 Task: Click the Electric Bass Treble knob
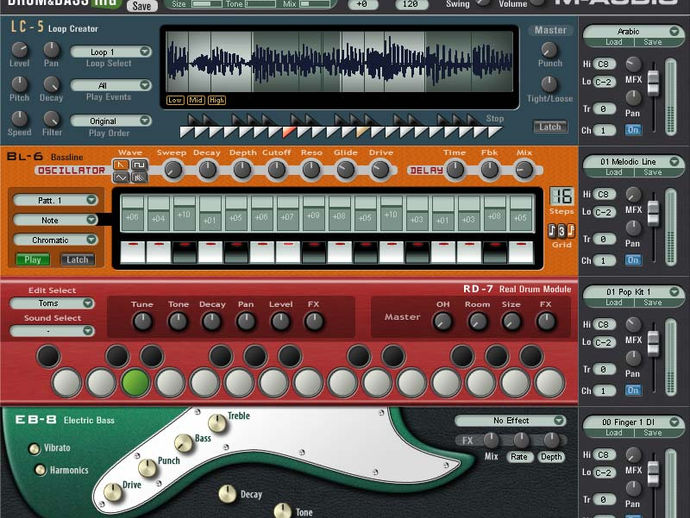tap(217, 423)
